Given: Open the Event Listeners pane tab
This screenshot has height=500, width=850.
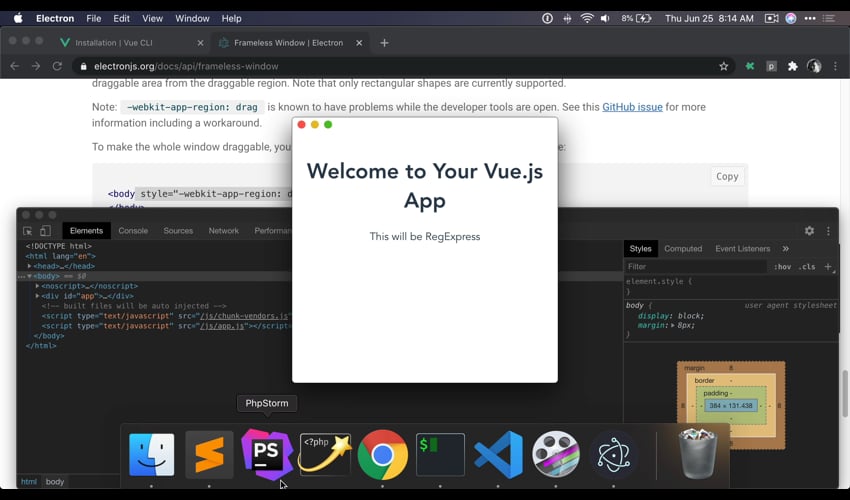Looking at the screenshot, I should (742, 248).
